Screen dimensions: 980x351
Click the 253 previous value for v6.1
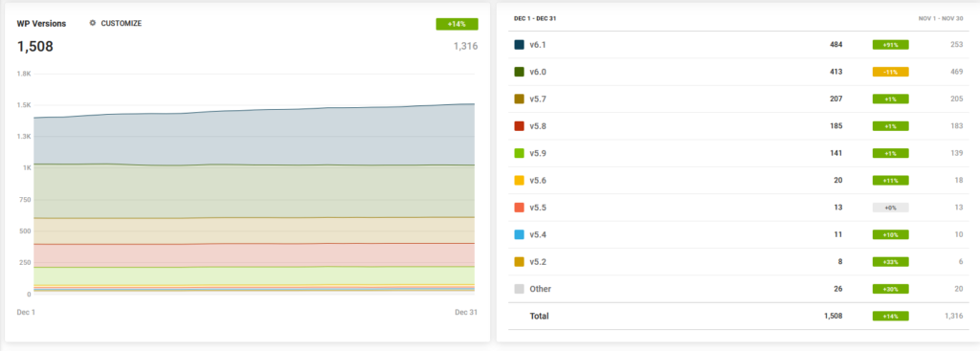956,45
